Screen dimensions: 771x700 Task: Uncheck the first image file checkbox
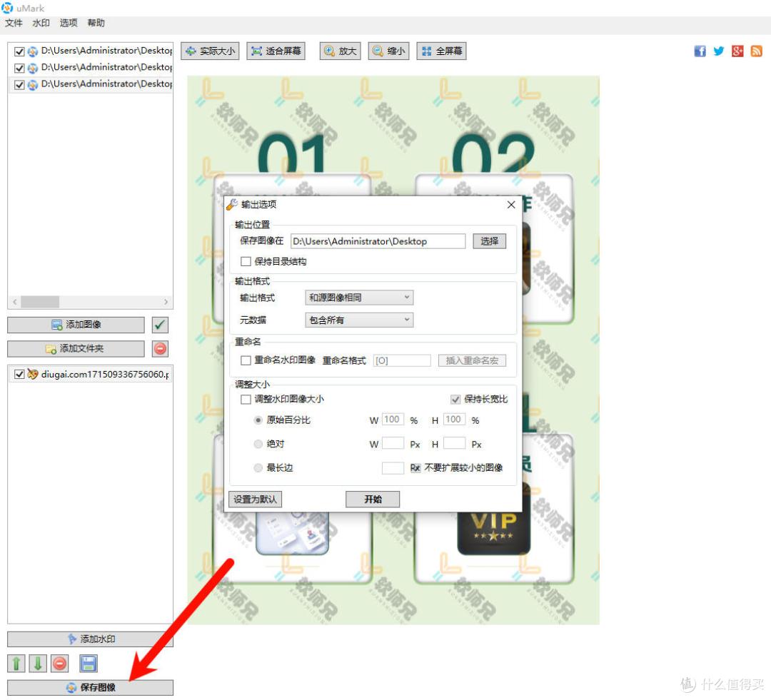coord(19,51)
